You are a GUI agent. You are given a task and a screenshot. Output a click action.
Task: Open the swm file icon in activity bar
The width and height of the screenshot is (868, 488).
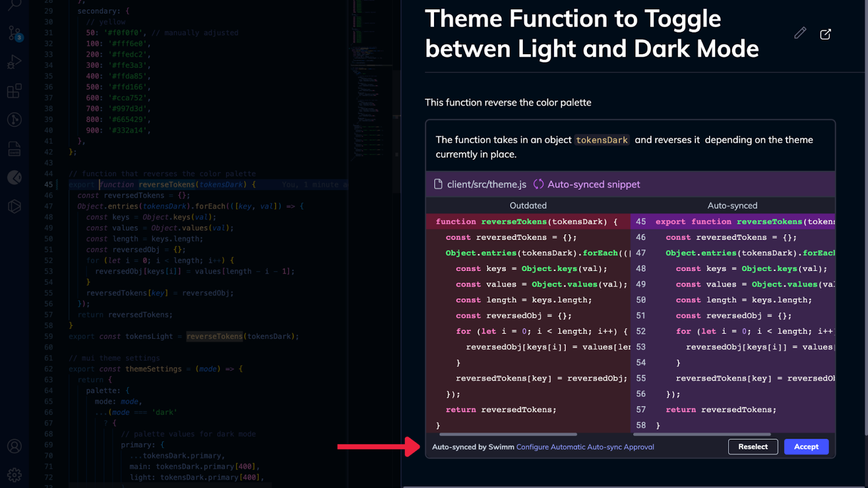pyautogui.click(x=15, y=149)
